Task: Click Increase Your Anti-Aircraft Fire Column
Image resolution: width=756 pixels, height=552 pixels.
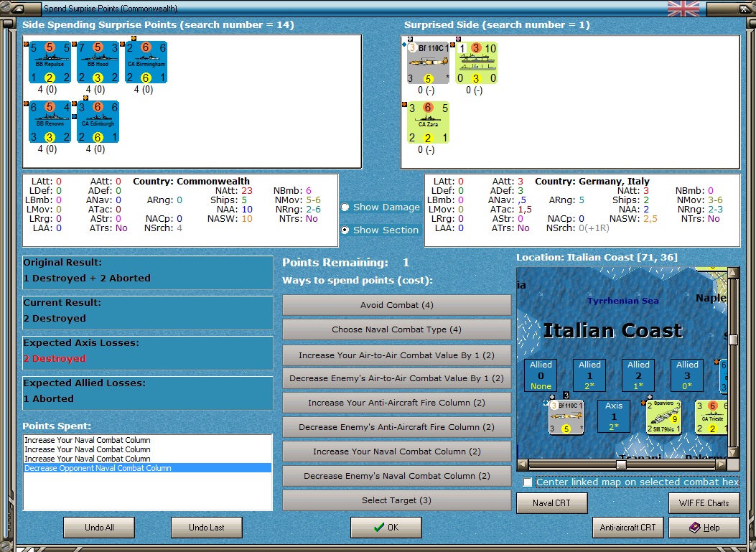Action: [x=397, y=403]
